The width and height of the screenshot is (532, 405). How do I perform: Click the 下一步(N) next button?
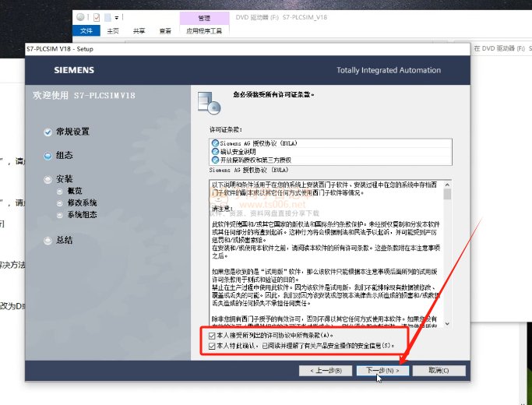pyautogui.click(x=382, y=371)
